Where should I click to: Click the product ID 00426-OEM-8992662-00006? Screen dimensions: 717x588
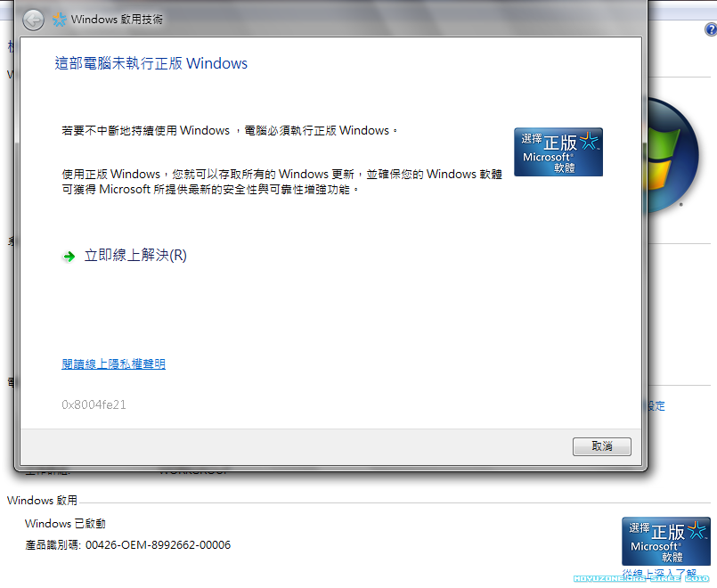tap(159, 545)
